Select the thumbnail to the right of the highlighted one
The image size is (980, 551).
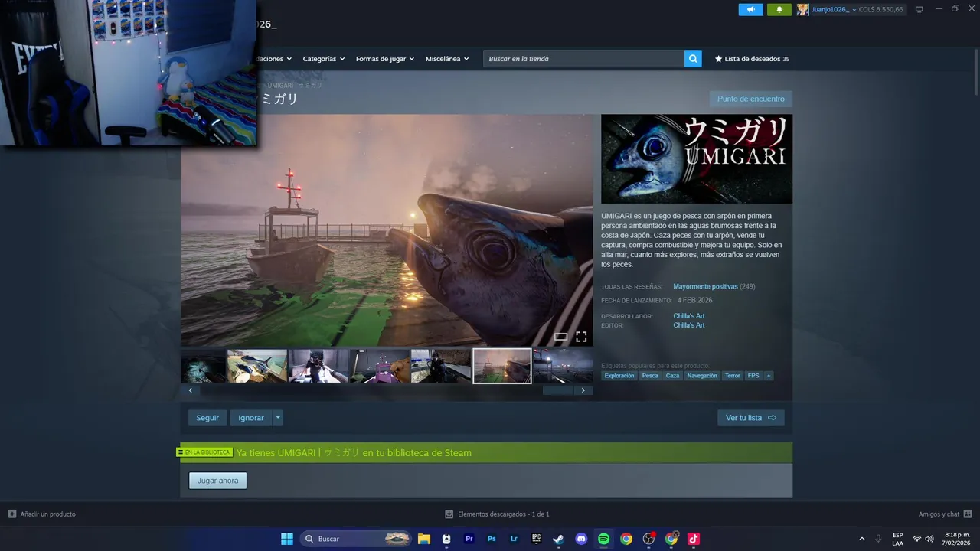pos(563,366)
